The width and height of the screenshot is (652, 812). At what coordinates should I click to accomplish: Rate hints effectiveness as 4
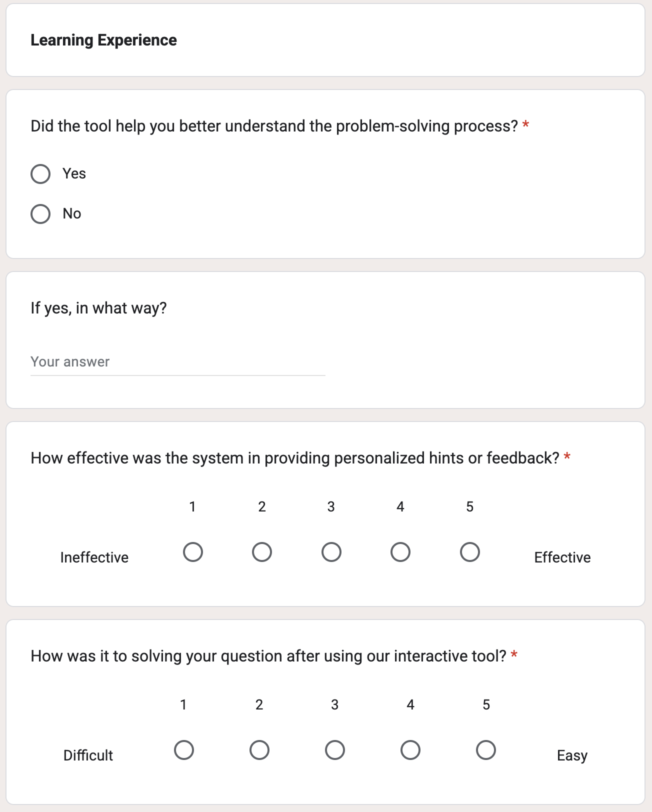(x=400, y=552)
